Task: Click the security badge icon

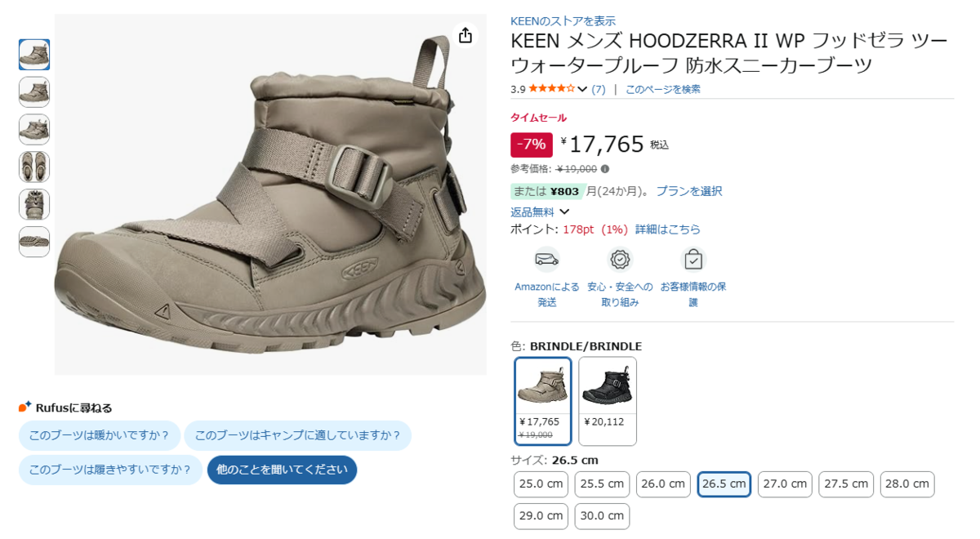Action: 621,260
